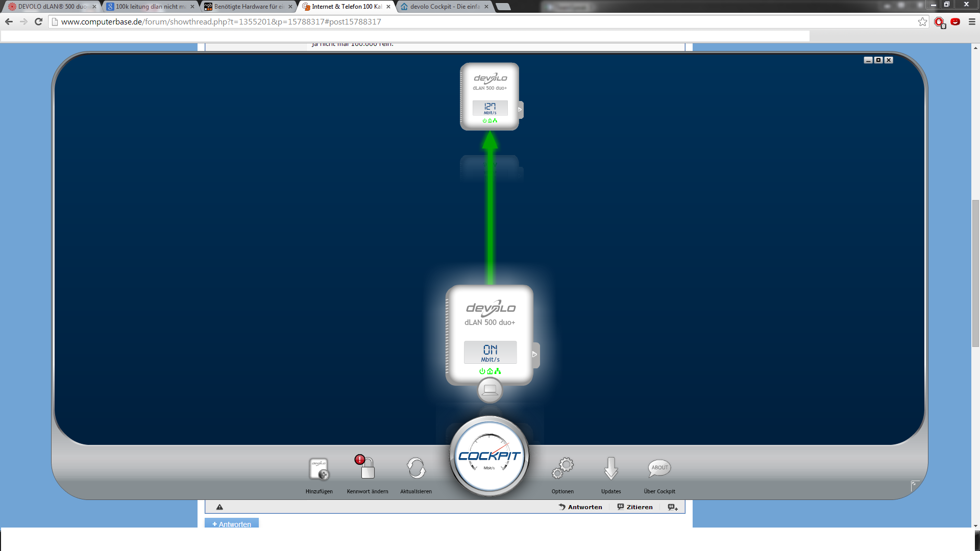Switch to Benötigte Hardware browser tab
Image resolution: width=980 pixels, height=551 pixels.
[249, 7]
